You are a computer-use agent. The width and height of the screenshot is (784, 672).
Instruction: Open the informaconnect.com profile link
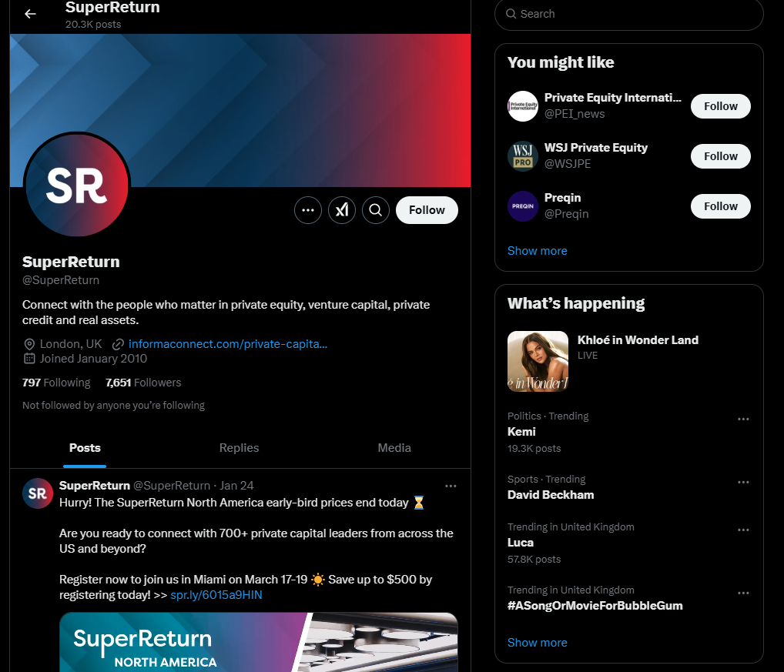pyautogui.click(x=227, y=344)
